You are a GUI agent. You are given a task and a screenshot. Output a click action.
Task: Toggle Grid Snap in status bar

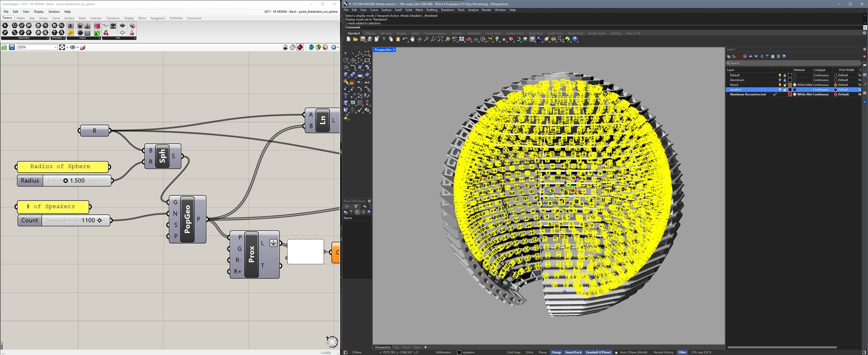(514, 352)
